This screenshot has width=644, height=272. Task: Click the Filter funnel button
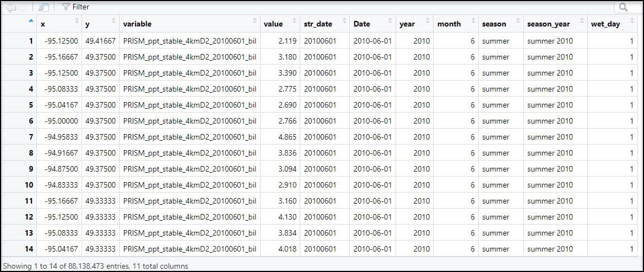[x=75, y=7]
